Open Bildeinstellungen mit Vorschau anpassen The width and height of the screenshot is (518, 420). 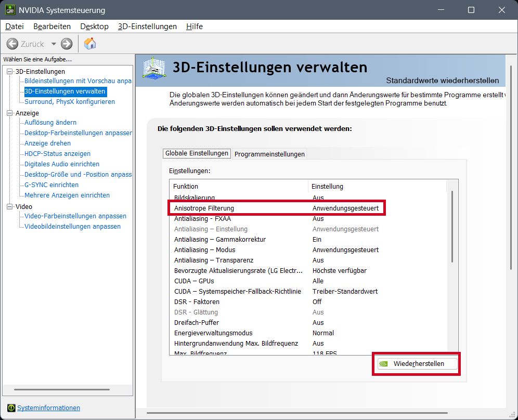pos(78,81)
